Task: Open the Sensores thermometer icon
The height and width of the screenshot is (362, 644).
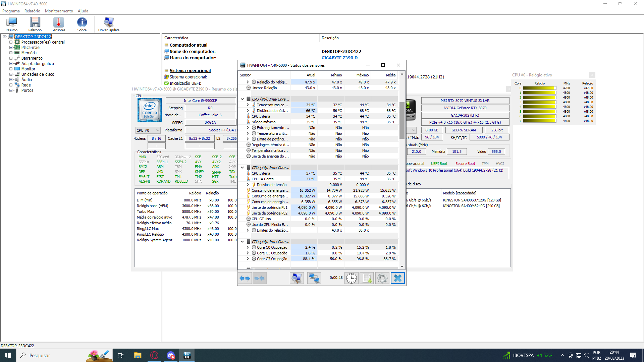Action: click(x=58, y=24)
